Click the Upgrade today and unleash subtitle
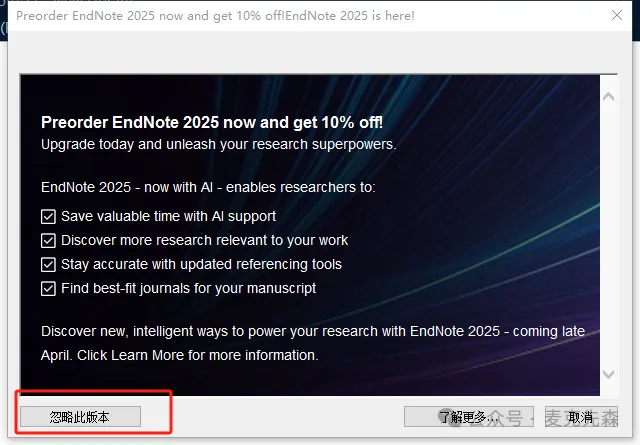Screen dimensions: 640x445 [x=218, y=145]
